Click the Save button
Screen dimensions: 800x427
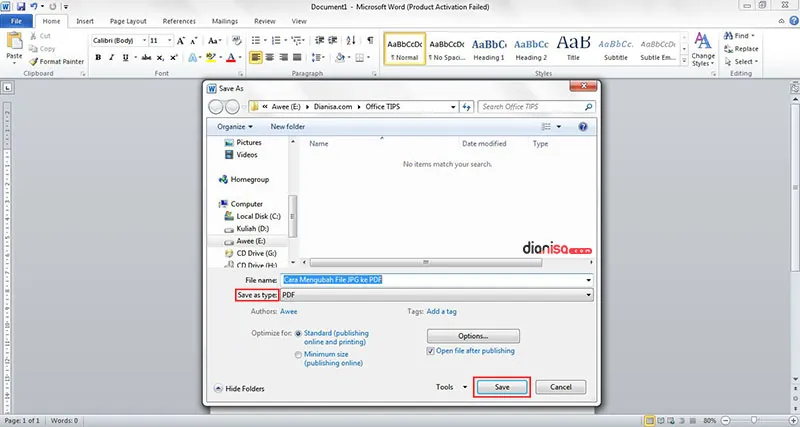502,387
